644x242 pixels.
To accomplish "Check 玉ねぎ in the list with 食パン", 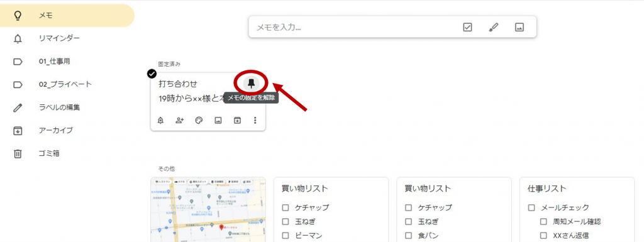I will click(x=409, y=221).
